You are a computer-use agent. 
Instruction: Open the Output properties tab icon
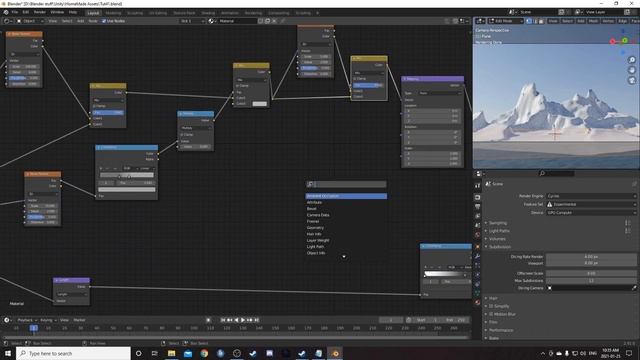point(478,207)
